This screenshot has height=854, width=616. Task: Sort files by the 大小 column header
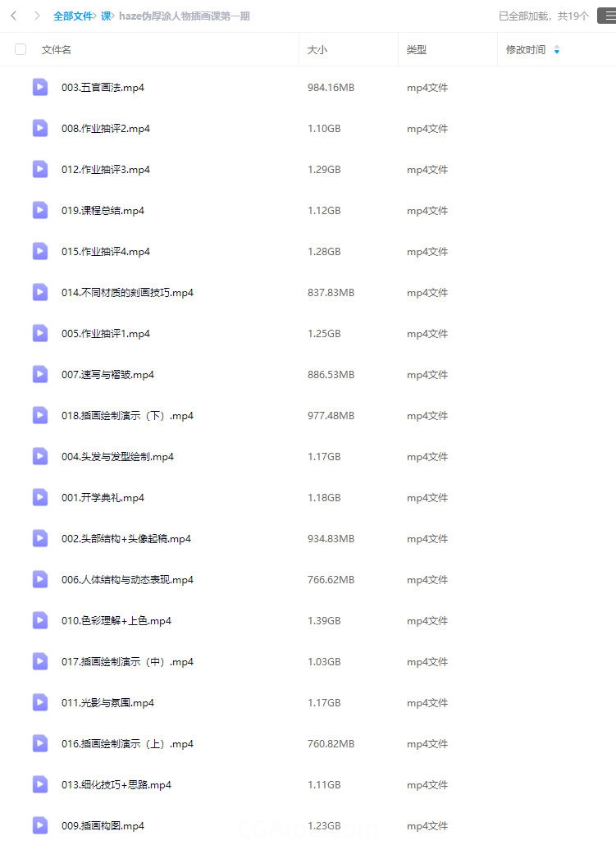pos(317,50)
